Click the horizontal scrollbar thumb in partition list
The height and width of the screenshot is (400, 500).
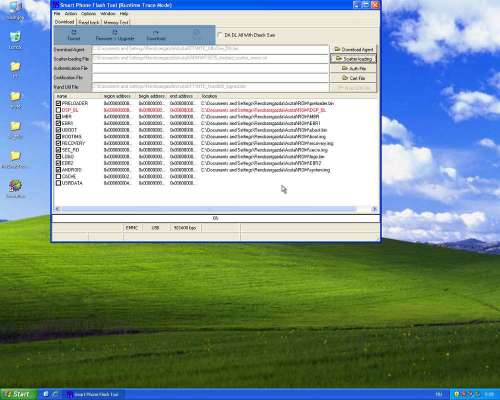coord(209,209)
